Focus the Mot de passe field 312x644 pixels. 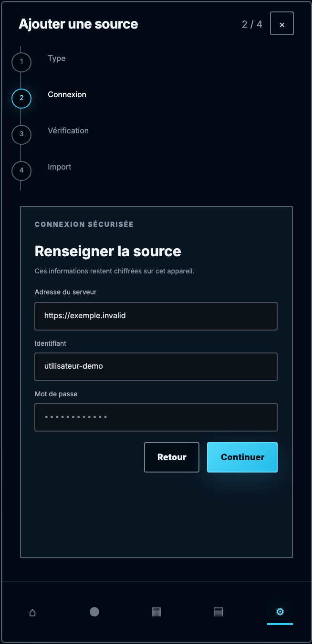click(x=156, y=417)
